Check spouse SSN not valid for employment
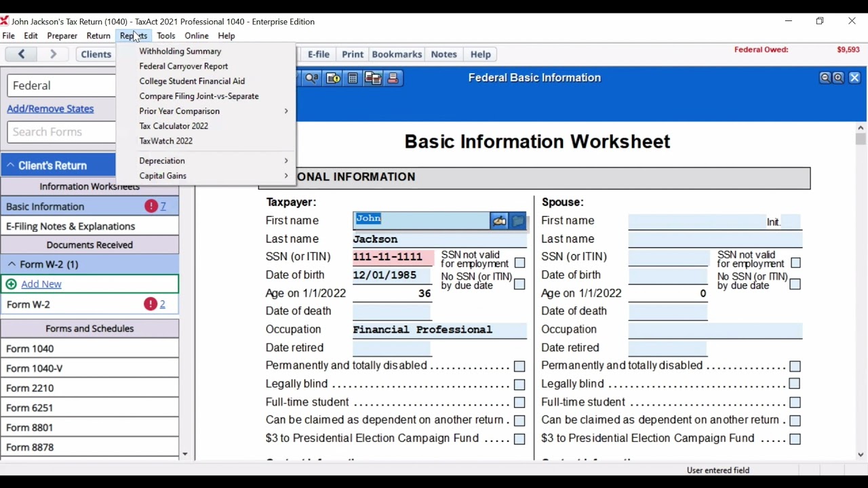 click(x=795, y=262)
